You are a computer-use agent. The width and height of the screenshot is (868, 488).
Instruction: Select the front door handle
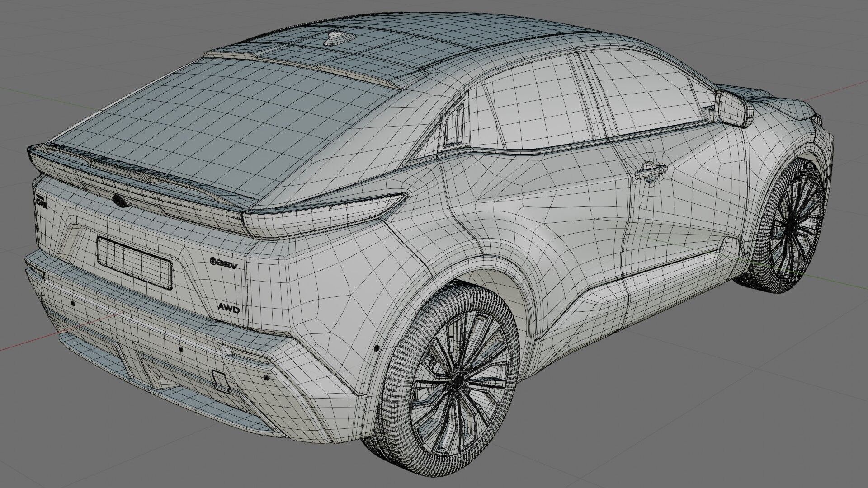click(x=651, y=171)
